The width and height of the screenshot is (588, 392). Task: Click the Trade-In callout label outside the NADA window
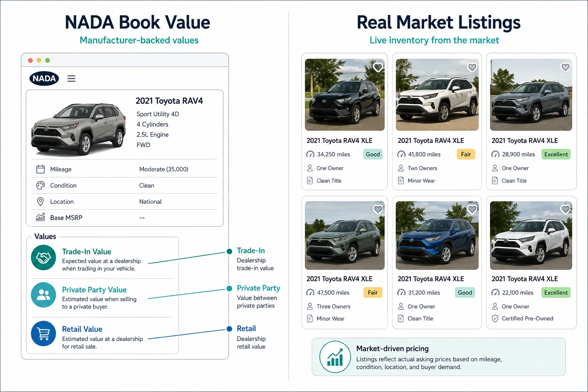pos(251,251)
